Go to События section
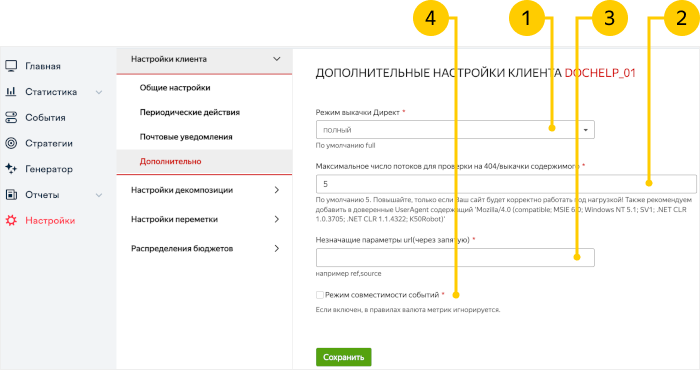Image resolution: width=700 pixels, height=370 pixels. [45, 118]
